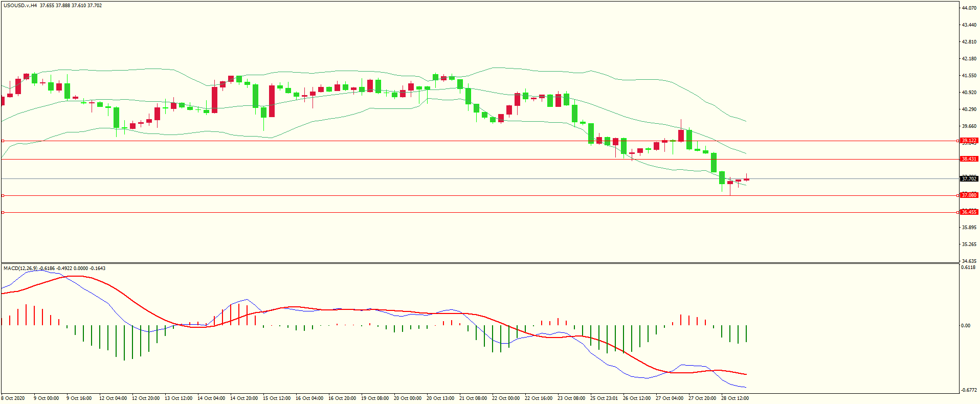Screen dimensions: 980x404
Task: Click the 42.810 price scale value
Action: click(969, 42)
